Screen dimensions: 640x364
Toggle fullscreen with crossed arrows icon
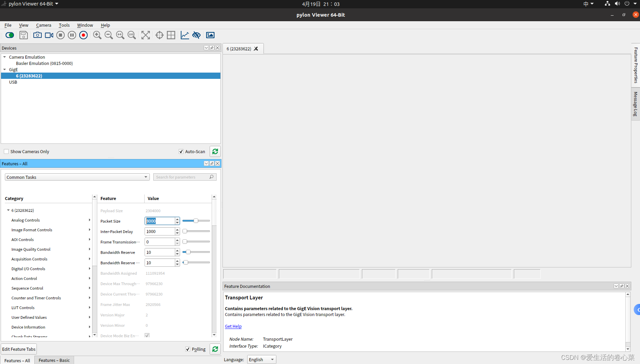click(x=146, y=35)
